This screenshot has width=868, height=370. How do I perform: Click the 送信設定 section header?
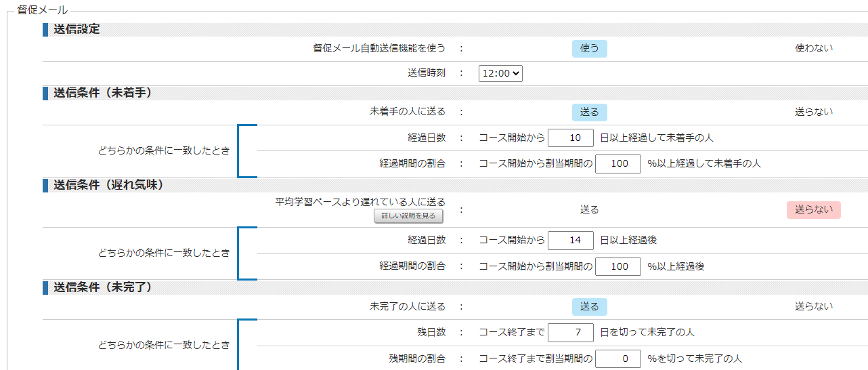[77, 29]
